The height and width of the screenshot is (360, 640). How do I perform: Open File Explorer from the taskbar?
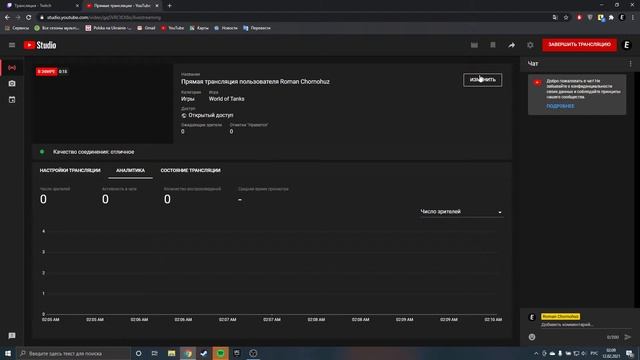click(x=171, y=353)
